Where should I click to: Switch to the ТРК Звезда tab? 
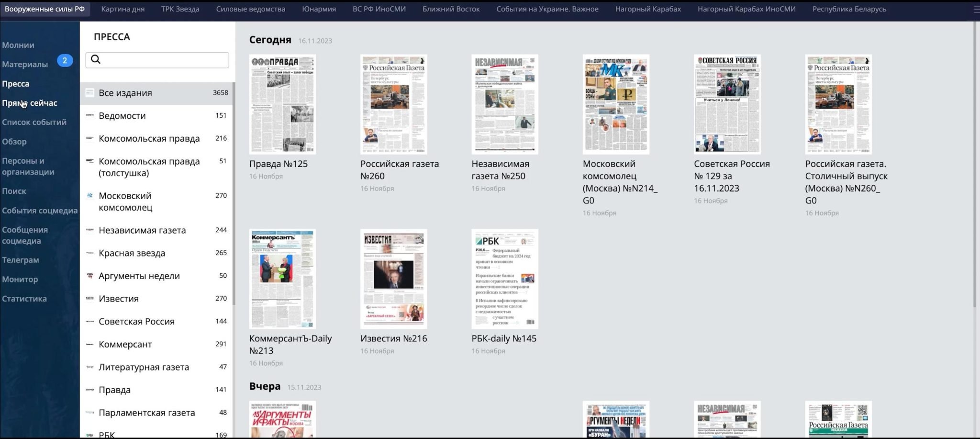pyautogui.click(x=180, y=9)
